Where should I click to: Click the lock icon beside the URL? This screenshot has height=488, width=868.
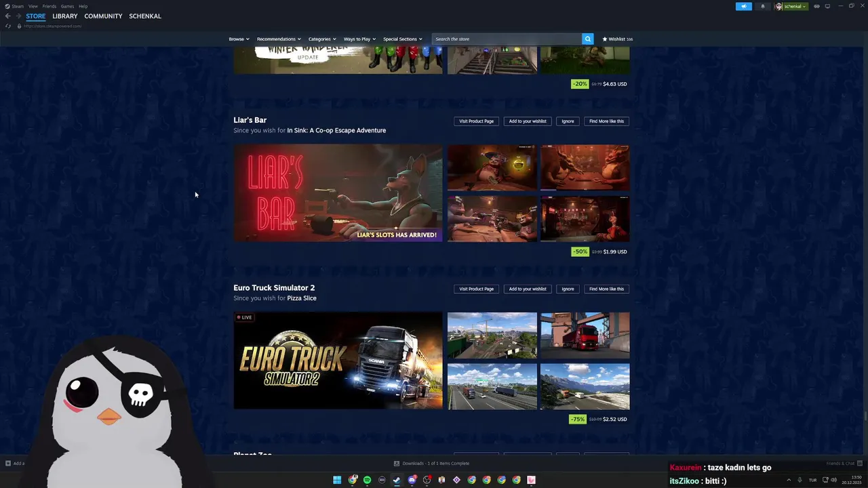point(19,26)
